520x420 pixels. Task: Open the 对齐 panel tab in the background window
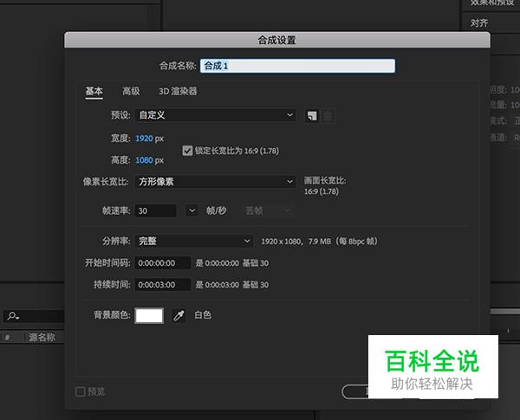tap(479, 23)
